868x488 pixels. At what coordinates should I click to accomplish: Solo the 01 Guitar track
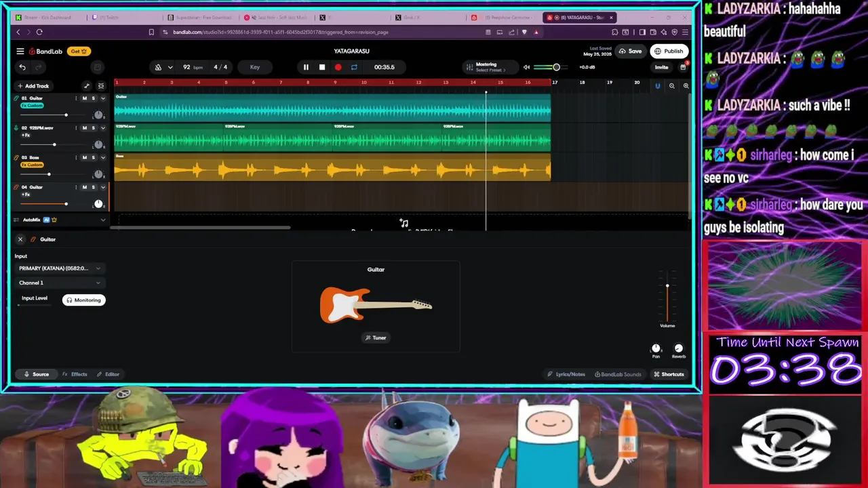coord(93,98)
